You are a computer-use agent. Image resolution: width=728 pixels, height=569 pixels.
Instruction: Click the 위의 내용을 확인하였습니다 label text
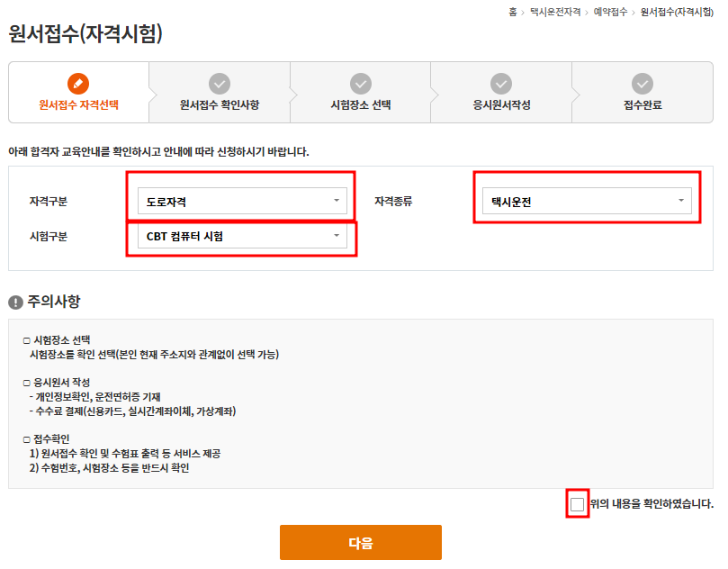tap(652, 504)
